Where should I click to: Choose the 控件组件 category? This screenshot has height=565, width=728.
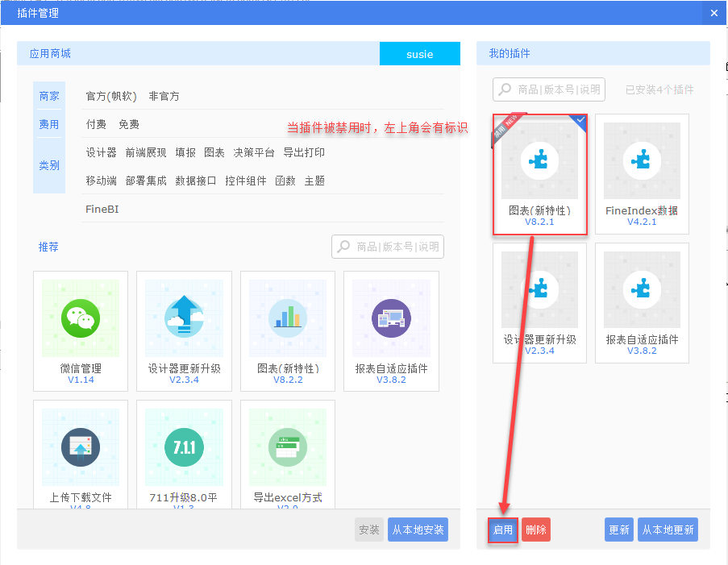click(246, 181)
